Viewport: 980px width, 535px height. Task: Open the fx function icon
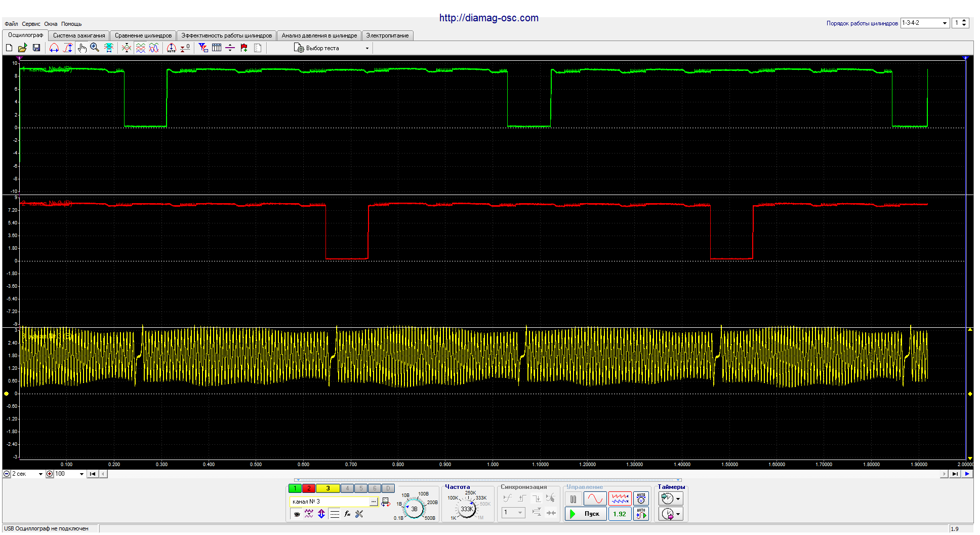coord(347,514)
